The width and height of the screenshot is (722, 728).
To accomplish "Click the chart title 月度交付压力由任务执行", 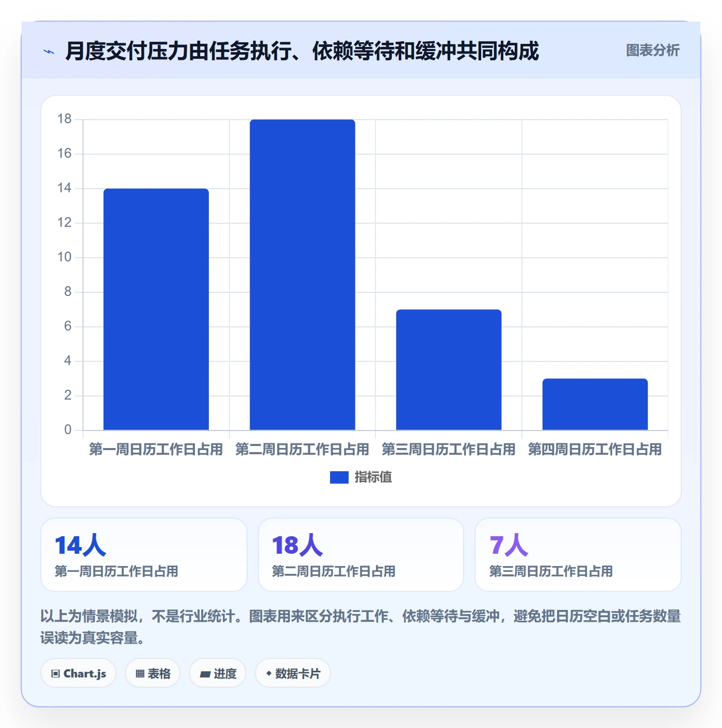I will pos(302,51).
